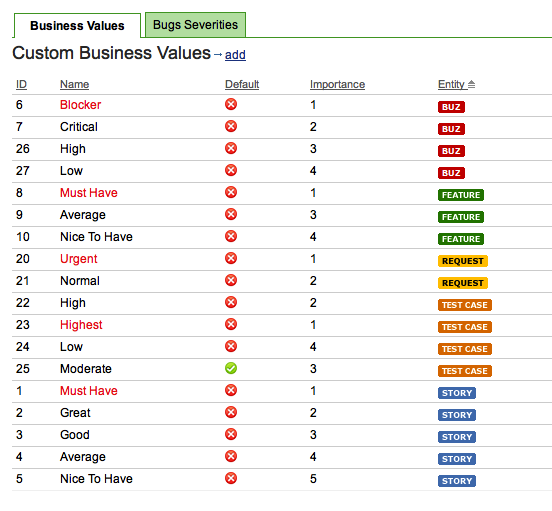Click the red default icon for Critical
Image resolution: width=552 pixels, height=511 pixels.
click(x=231, y=126)
